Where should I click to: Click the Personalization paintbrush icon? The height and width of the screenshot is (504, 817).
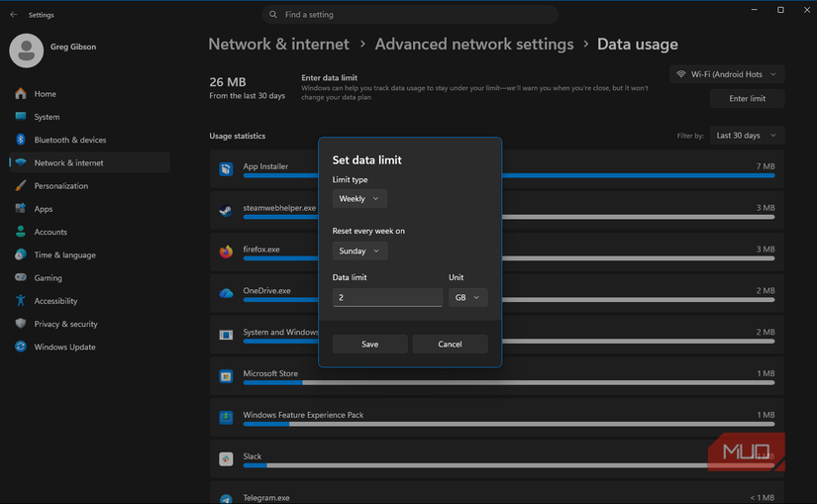pyautogui.click(x=21, y=185)
